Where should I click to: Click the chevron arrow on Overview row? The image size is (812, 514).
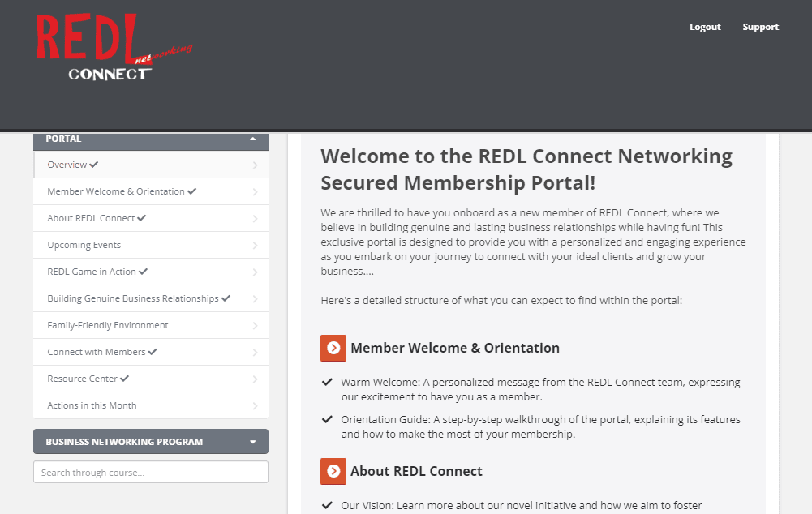[x=256, y=165]
